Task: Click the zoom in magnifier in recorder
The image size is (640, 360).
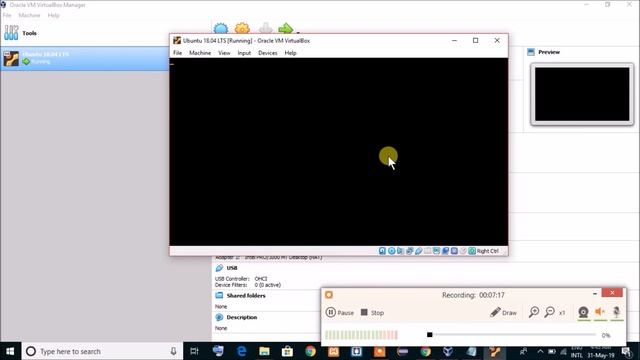Action: point(534,312)
